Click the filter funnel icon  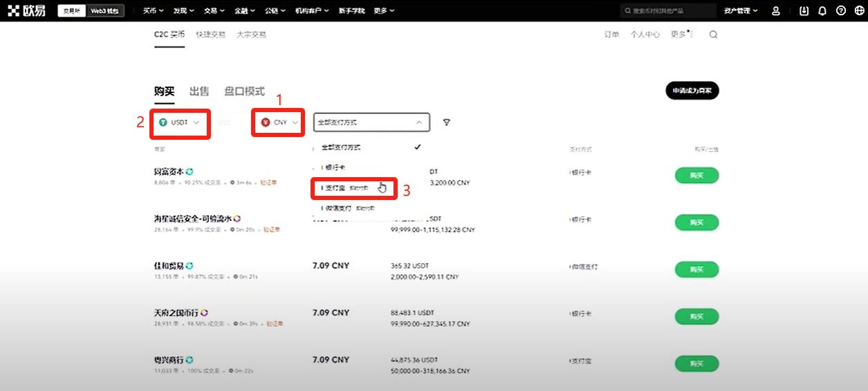tap(447, 122)
